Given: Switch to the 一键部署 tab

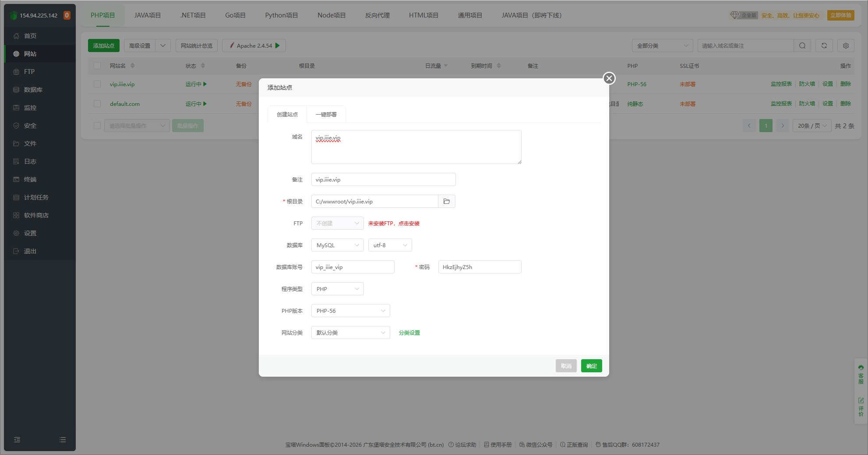Looking at the screenshot, I should pyautogui.click(x=326, y=114).
